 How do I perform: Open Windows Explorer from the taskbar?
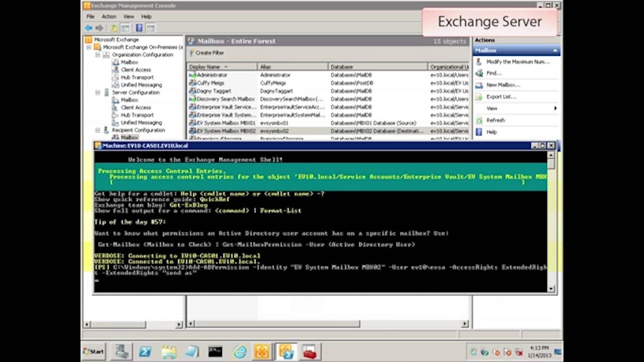[169, 351]
